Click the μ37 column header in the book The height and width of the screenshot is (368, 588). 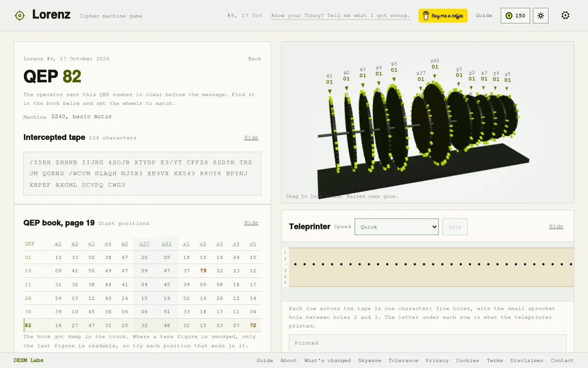point(144,244)
